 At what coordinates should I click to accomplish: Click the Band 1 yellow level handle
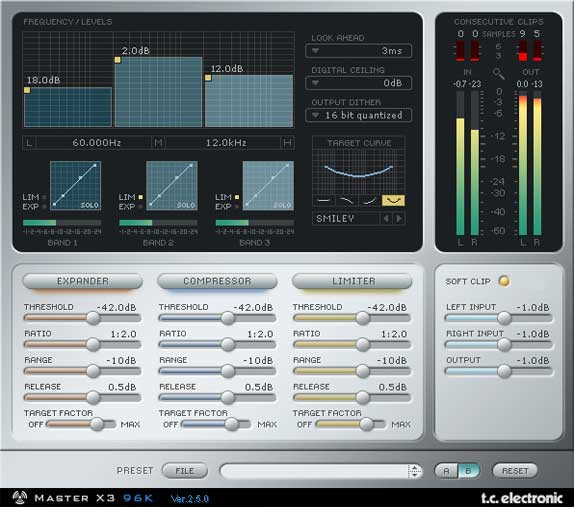click(x=27, y=90)
